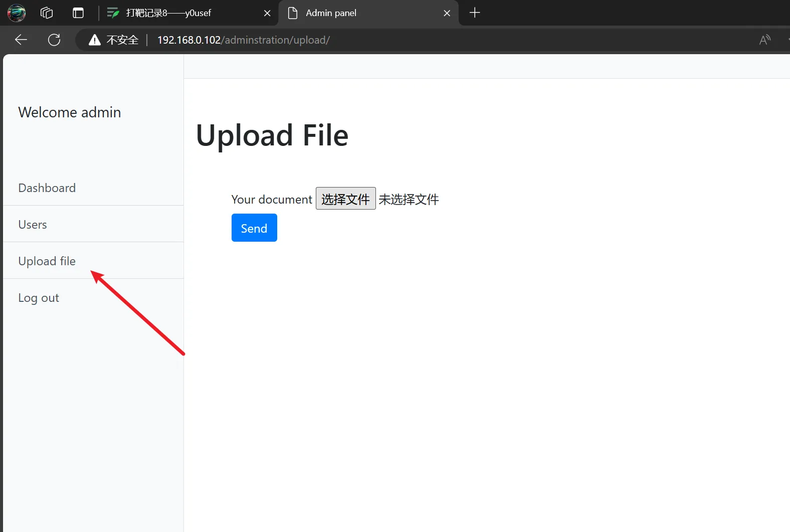Click the not secure warning triangle
Screen dimensions: 790x532
[94, 40]
